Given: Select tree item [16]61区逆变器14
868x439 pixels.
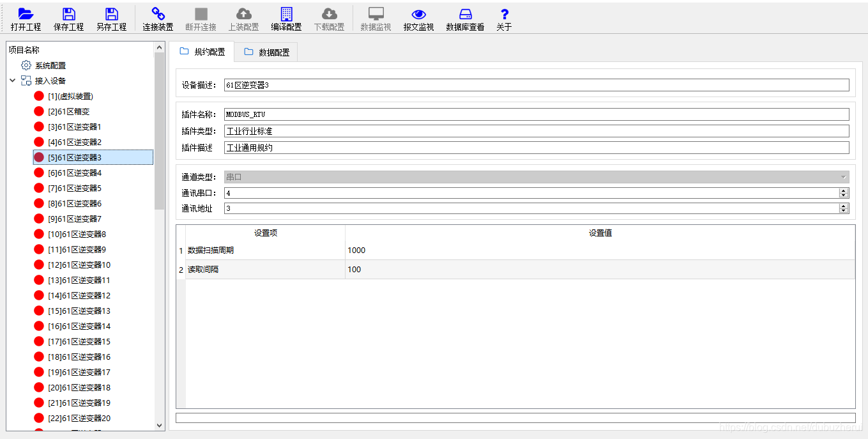Looking at the screenshot, I should (x=79, y=326).
